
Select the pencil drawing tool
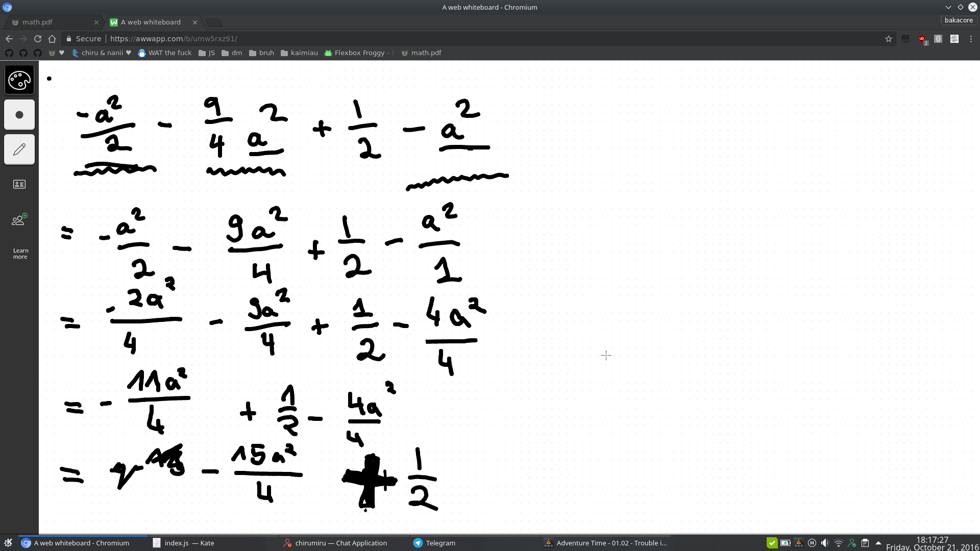click(19, 149)
